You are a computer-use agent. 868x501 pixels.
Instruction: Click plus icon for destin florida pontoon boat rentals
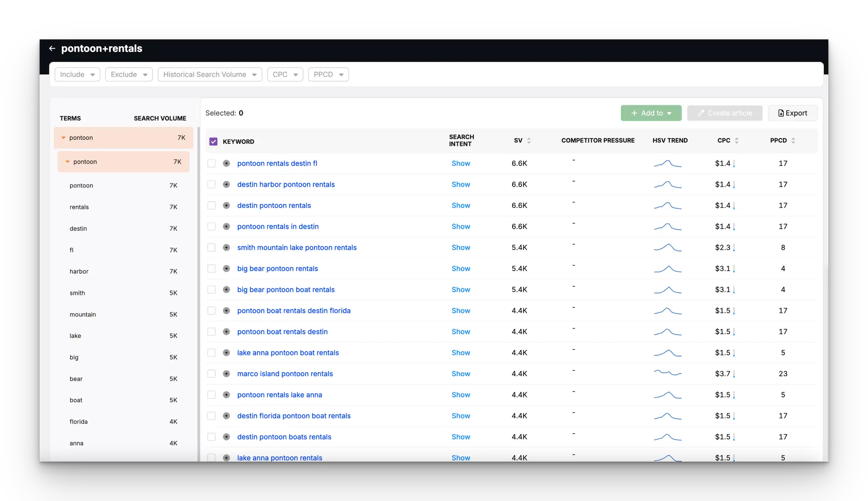point(226,416)
